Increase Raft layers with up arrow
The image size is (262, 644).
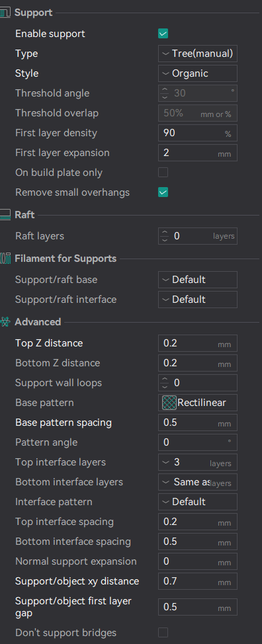tap(165, 233)
